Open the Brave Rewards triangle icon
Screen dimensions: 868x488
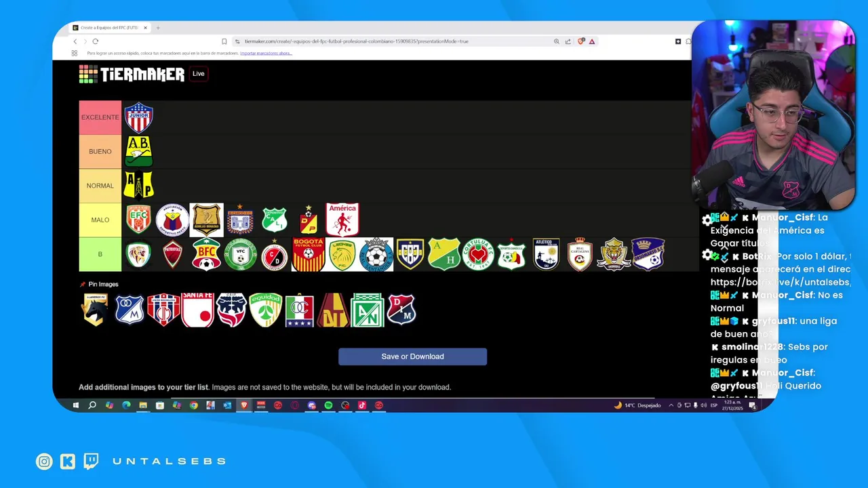coord(592,41)
